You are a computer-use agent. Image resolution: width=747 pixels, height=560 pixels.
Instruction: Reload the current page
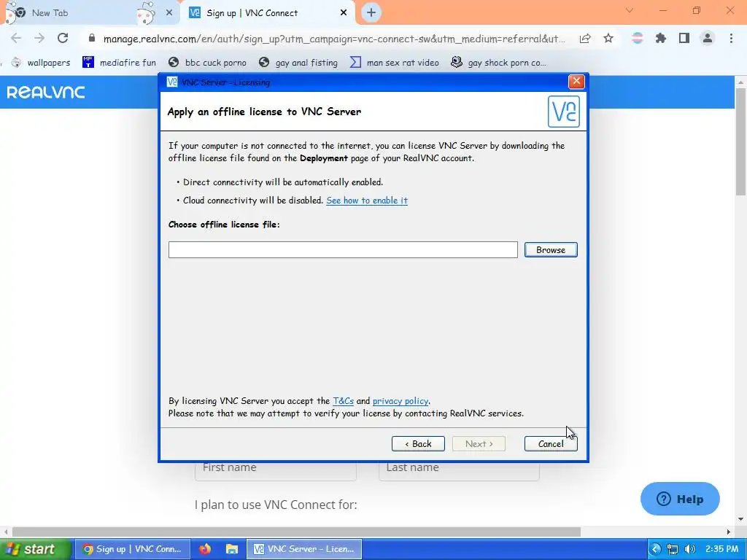pyautogui.click(x=63, y=38)
